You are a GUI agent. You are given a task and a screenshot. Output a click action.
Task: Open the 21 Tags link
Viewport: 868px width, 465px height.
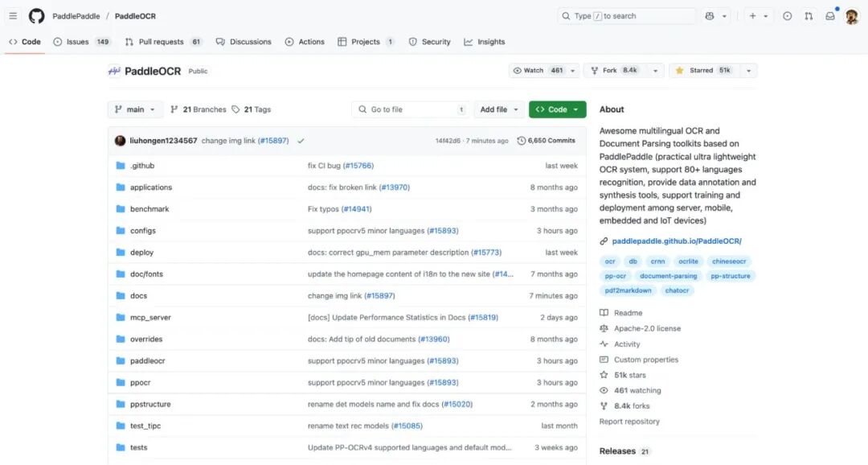tap(252, 109)
